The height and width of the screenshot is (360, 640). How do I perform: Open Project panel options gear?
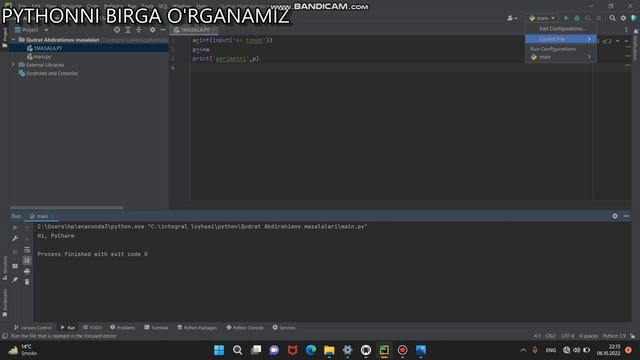[152, 30]
